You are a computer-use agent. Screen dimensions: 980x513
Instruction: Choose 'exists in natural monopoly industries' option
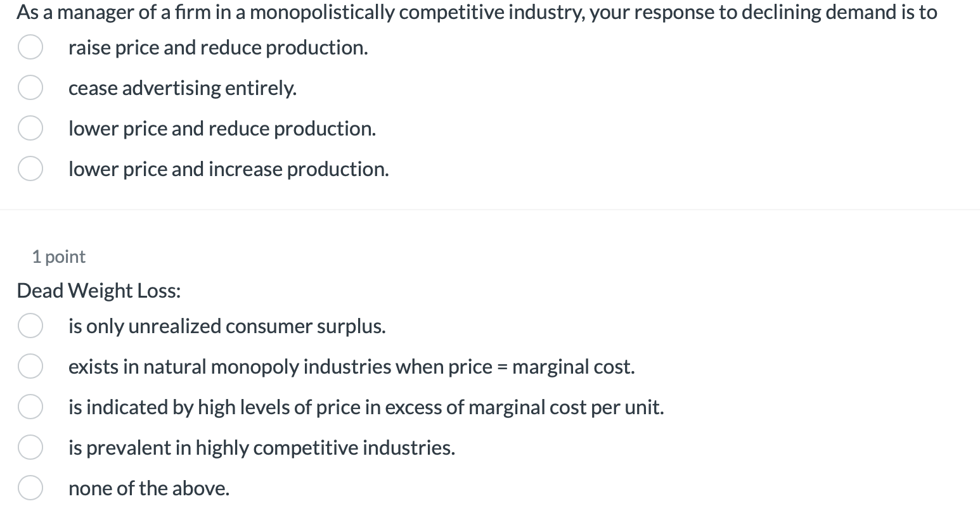[x=30, y=367]
